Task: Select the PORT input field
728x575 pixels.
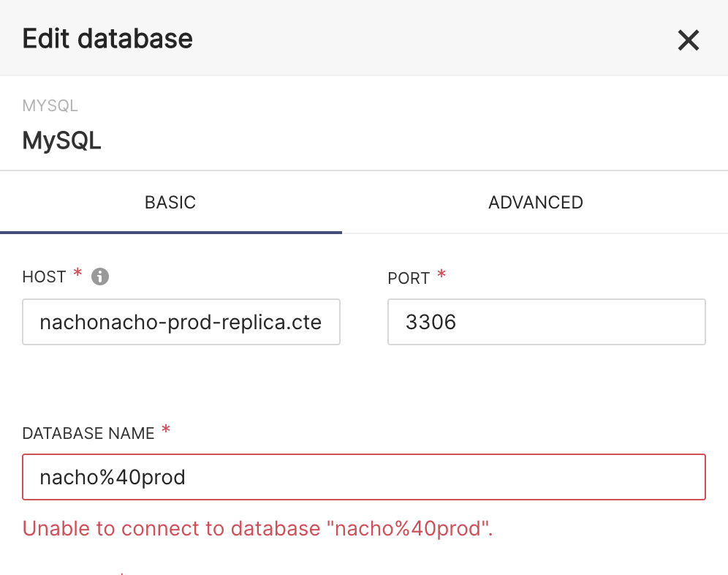Action: click(545, 322)
